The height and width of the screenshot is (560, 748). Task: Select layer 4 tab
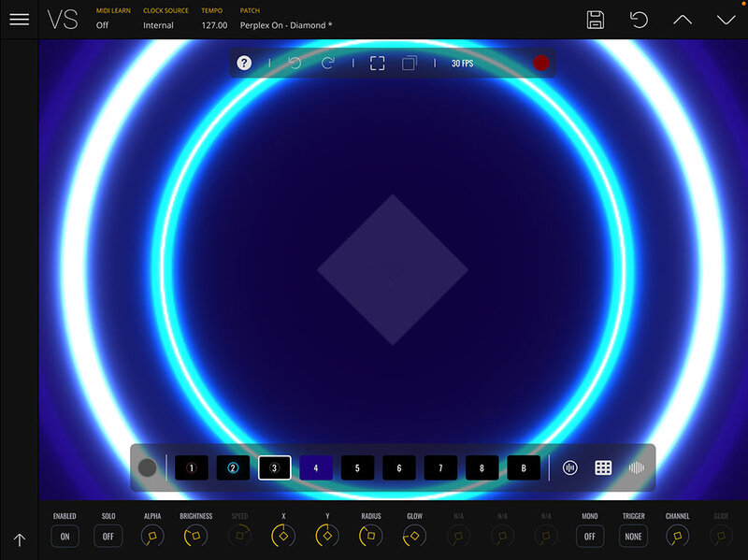pyautogui.click(x=316, y=468)
